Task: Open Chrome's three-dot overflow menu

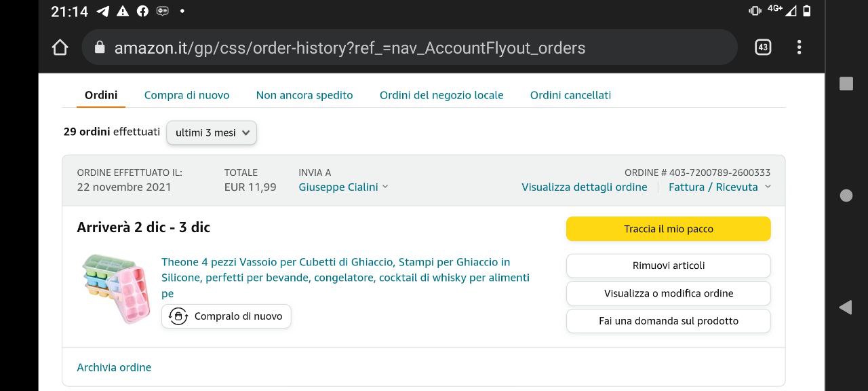Action: coord(799,48)
